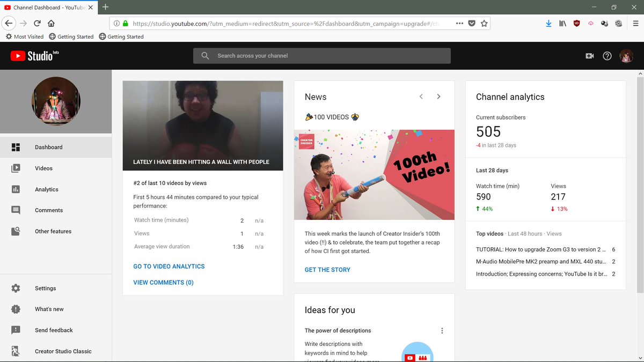Image resolution: width=644 pixels, height=362 pixels.
Task: Show site information icon in address bar
Action: click(x=116, y=24)
